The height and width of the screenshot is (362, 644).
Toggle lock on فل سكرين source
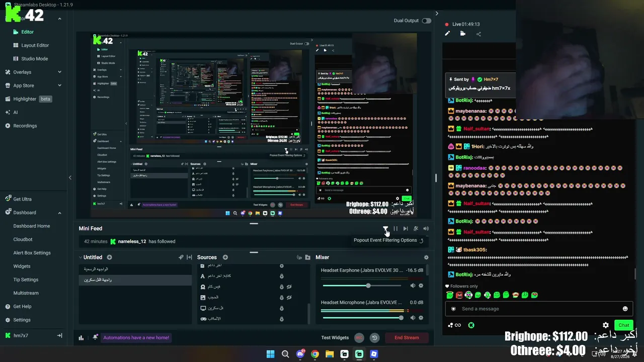point(282,308)
